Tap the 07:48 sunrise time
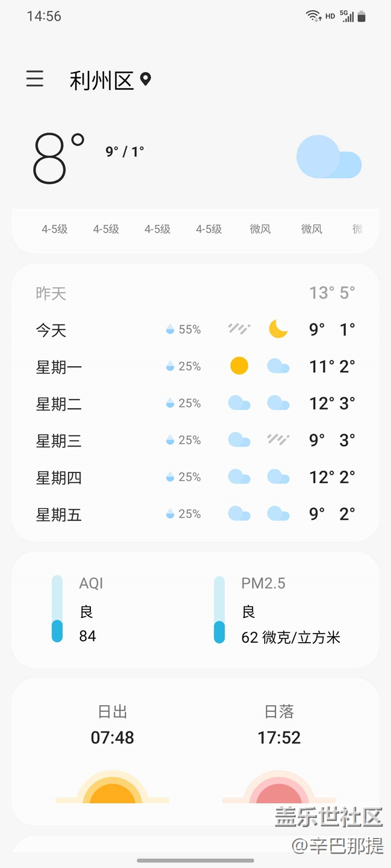 coord(112,738)
